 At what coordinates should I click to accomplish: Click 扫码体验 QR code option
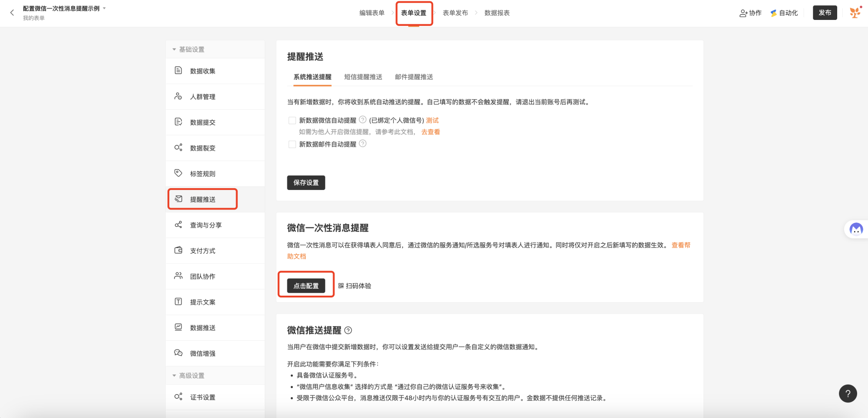coord(355,286)
